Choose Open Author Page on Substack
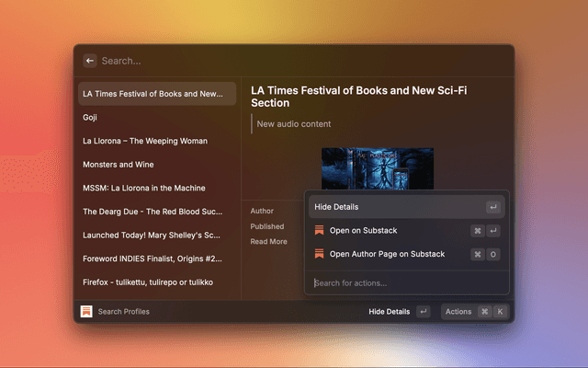 [387, 254]
